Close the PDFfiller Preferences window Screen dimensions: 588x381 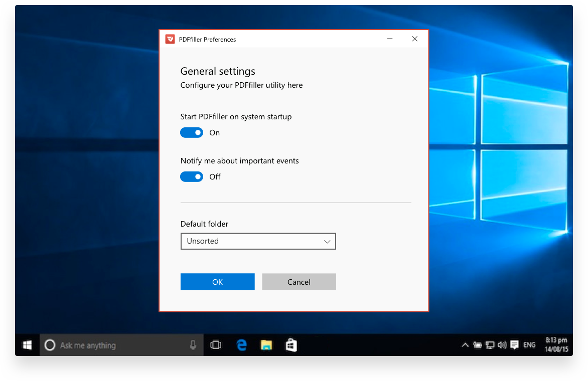[415, 39]
